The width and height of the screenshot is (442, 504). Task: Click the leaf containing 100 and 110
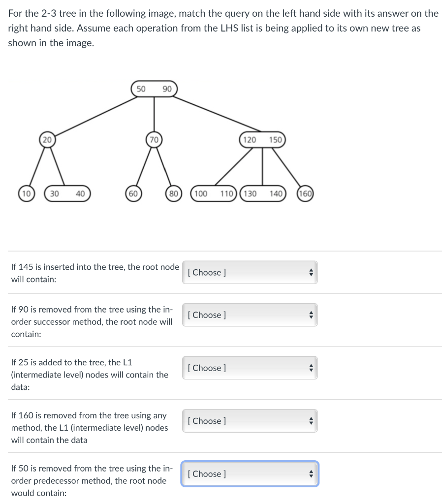pyautogui.click(x=214, y=193)
